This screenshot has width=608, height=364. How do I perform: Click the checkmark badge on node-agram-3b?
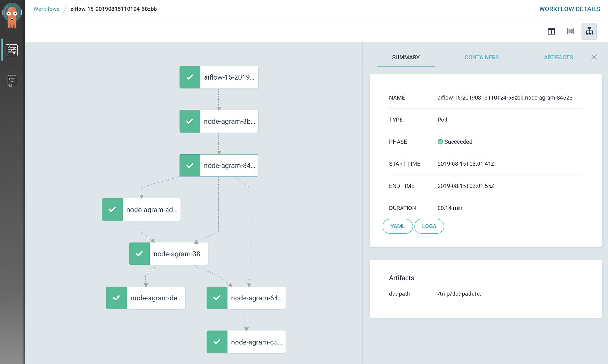[190, 121]
